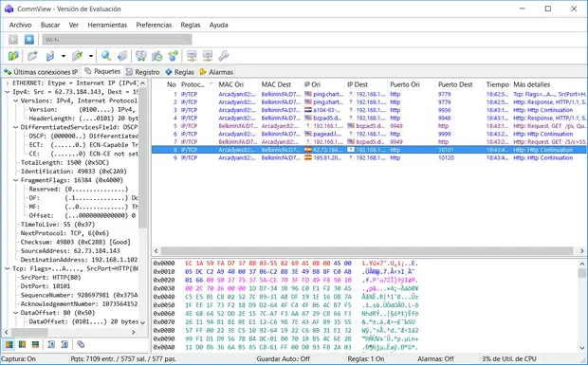Switch to Últimas conexiones IP tab
Screen dimensions: 588x365
pos(41,72)
